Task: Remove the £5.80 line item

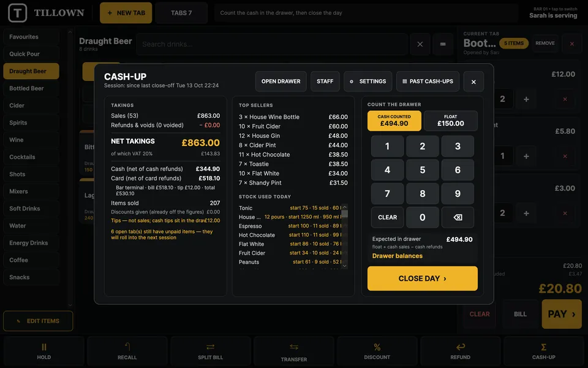Action: click(565, 156)
